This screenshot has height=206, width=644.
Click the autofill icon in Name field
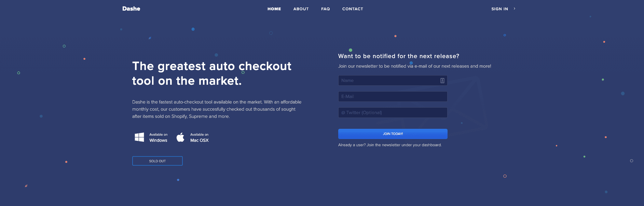442,81
